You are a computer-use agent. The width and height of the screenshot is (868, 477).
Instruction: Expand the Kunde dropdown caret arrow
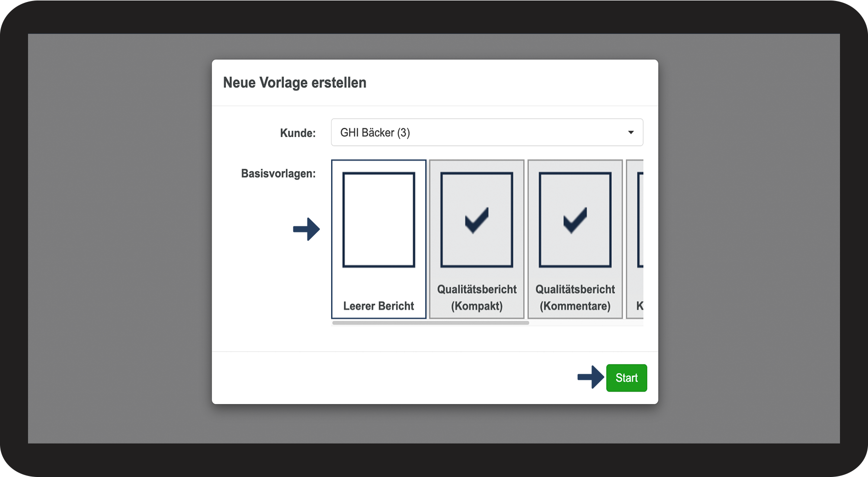click(x=631, y=133)
